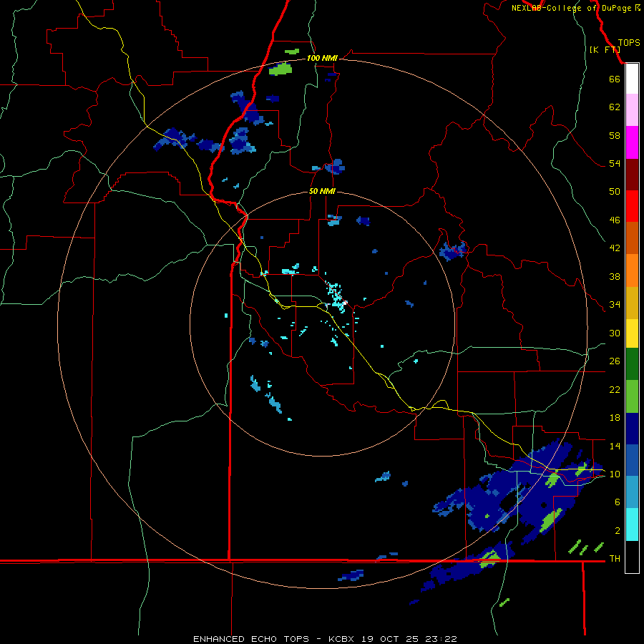Pick the bright orange scale swatch
Screen dimensions: 644x644
[632, 270]
